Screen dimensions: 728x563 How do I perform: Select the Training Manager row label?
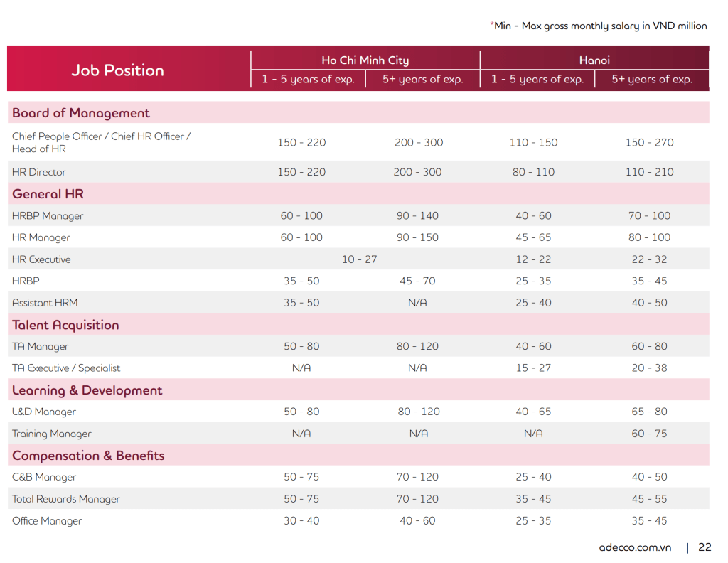[x=52, y=434]
